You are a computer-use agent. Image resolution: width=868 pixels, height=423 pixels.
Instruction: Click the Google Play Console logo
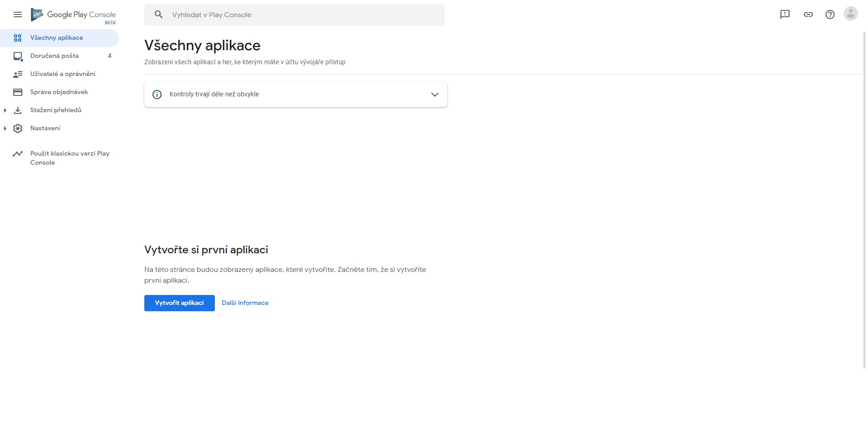pyautogui.click(x=74, y=15)
